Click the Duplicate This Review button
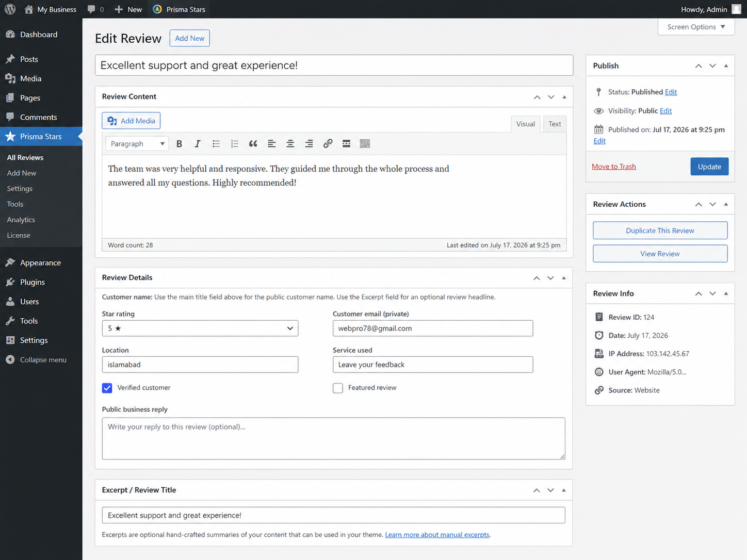This screenshot has height=560, width=747. [x=660, y=230]
